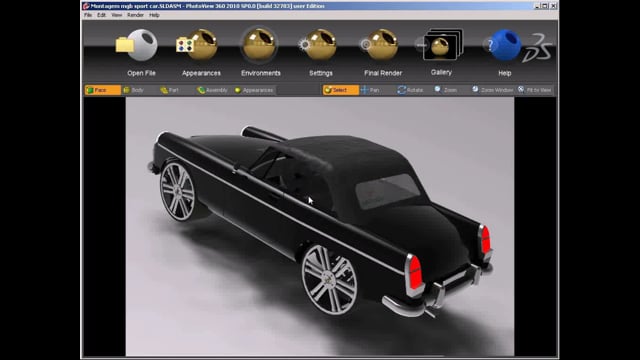Open the Edit menu
This screenshot has width=640, height=360.
[101, 15]
